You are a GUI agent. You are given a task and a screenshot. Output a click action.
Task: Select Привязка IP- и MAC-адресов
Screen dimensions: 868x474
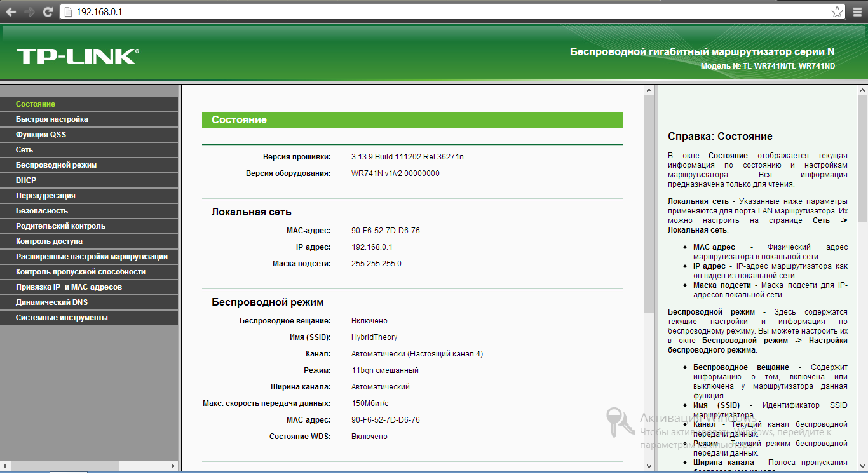point(89,287)
